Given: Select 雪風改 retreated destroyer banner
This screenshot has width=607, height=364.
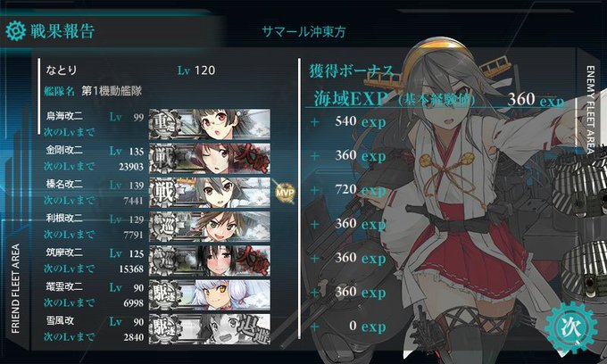Looking at the screenshot, I should [x=210, y=329].
